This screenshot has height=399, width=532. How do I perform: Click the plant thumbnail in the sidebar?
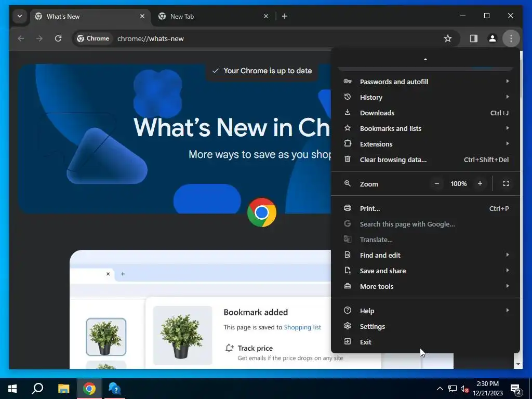pos(106,337)
